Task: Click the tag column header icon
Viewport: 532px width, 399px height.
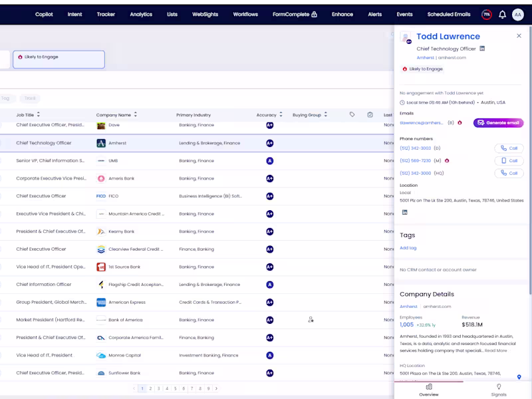Action: (352, 115)
